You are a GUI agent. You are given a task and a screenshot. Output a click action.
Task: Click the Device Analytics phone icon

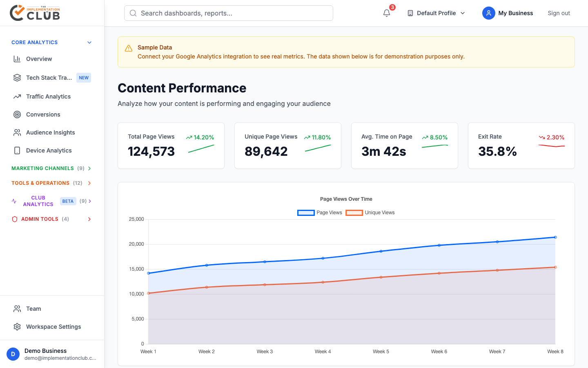click(17, 150)
